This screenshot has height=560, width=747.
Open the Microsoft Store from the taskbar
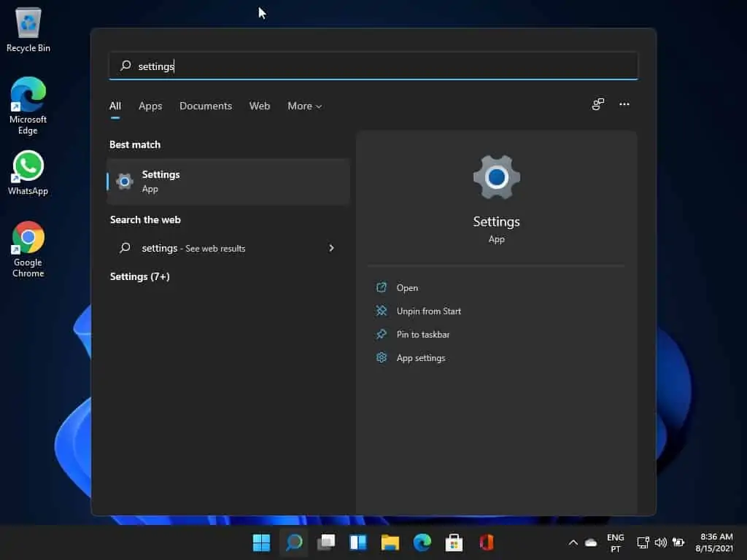click(x=454, y=542)
